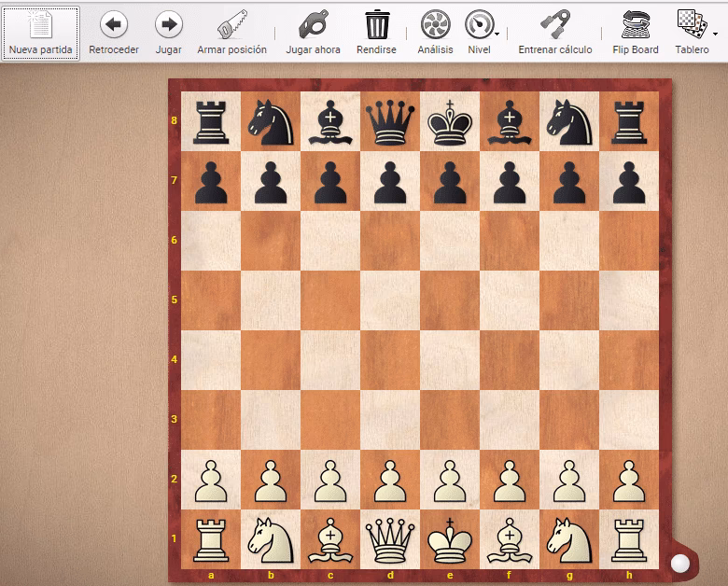Image resolution: width=728 pixels, height=586 pixels.
Task: Click the white side-to-move indicator dot
Action: 680,564
